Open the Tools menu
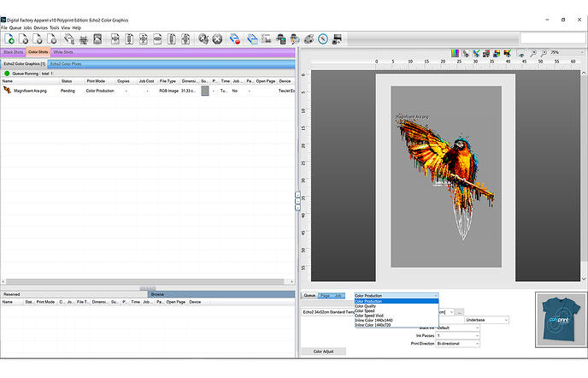The image size is (588, 378). pos(55,27)
